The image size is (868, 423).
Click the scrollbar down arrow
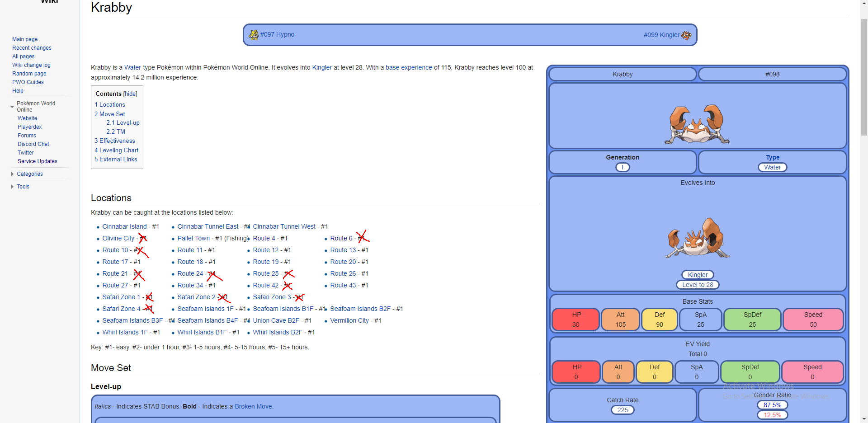coord(864,419)
